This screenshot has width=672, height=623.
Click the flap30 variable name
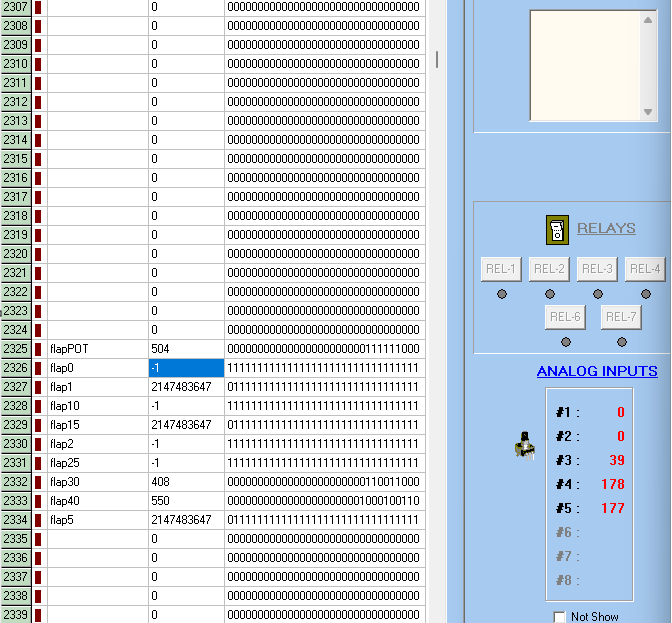[65, 482]
